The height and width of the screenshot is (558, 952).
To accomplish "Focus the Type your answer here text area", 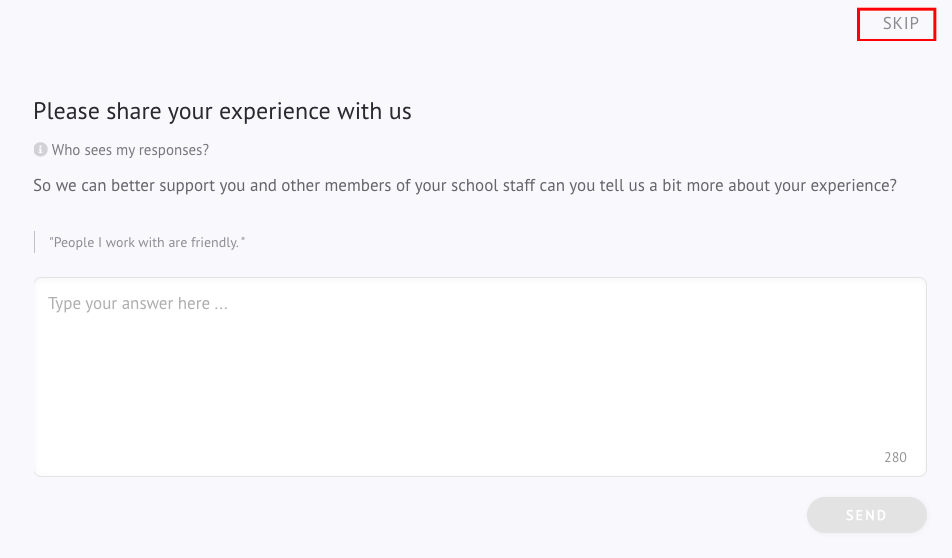I will 480,376.
